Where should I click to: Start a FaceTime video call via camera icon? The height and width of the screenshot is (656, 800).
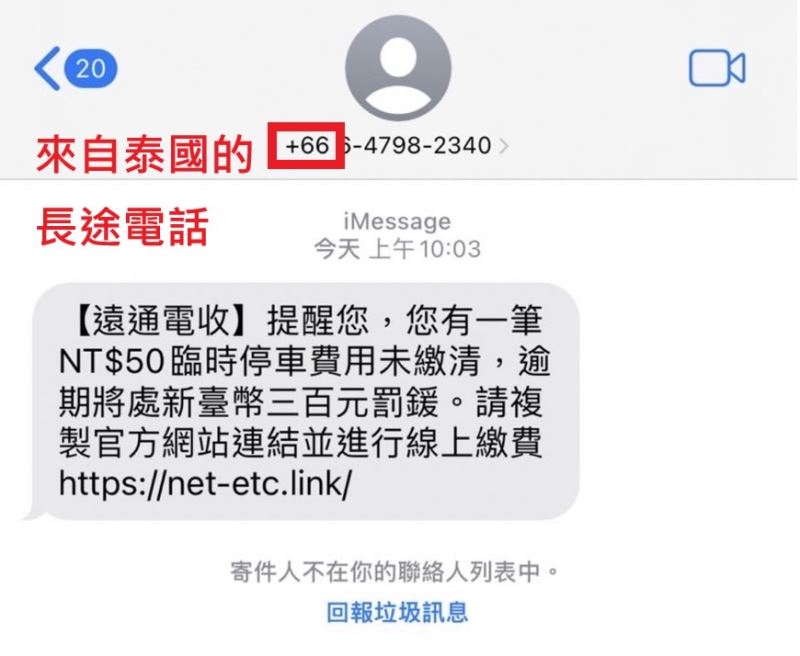717,68
